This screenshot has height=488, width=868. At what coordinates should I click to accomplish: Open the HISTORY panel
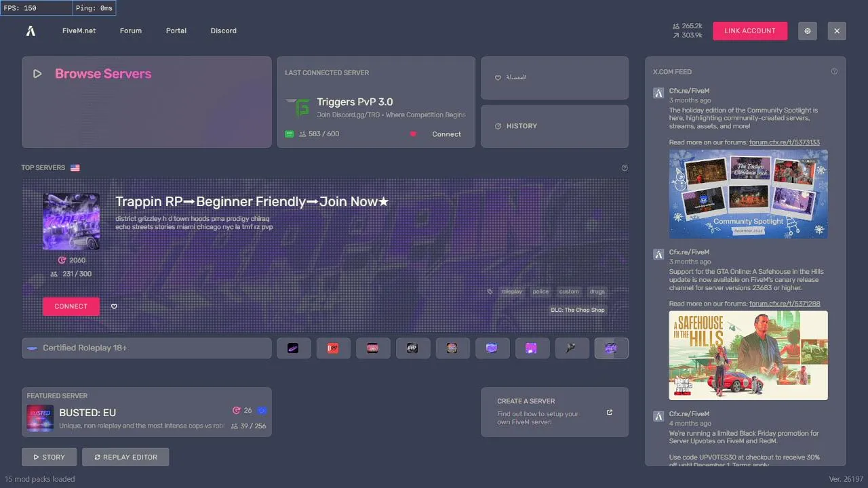point(555,126)
